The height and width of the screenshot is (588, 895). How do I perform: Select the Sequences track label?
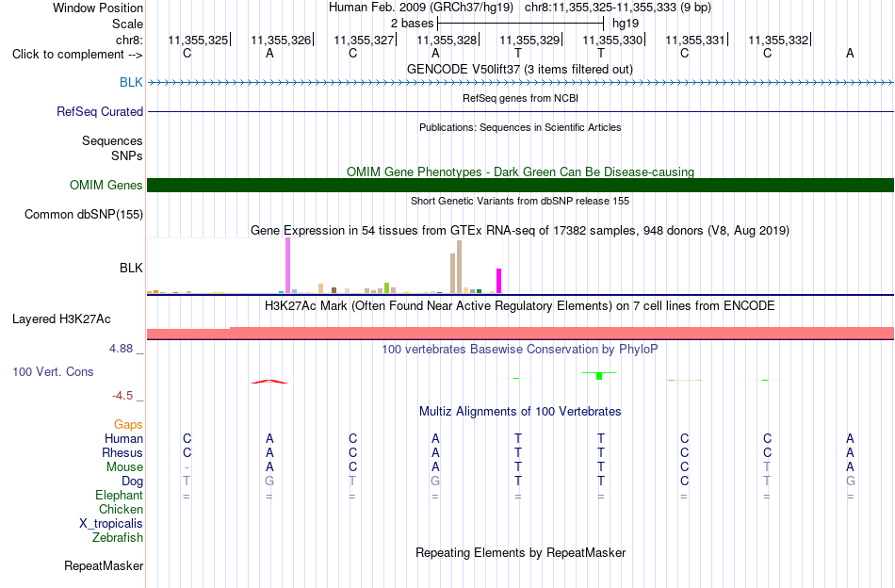click(112, 141)
